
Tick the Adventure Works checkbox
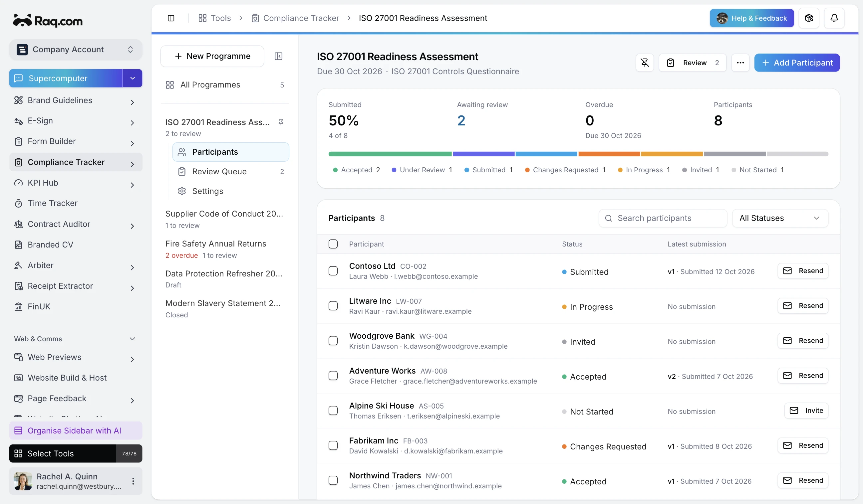(333, 376)
